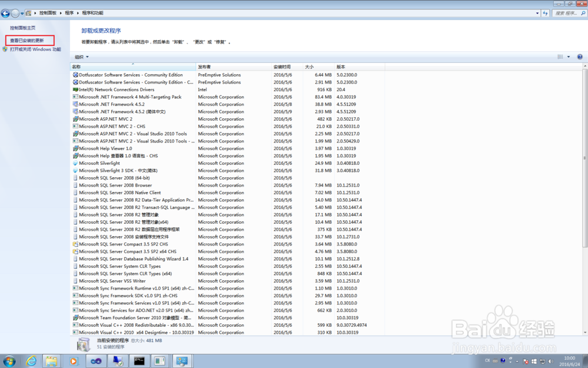Click the volume speaker tray icon
588x368 pixels.
[550, 362]
